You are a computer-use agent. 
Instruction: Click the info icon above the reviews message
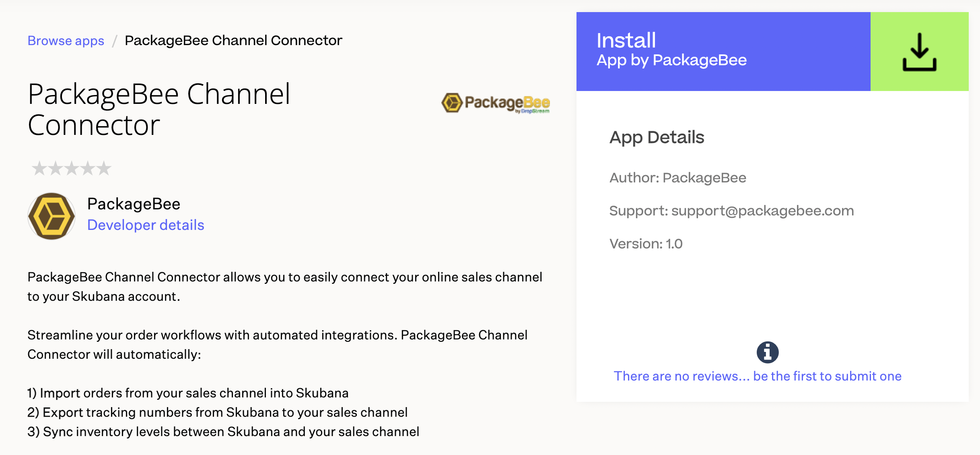pyautogui.click(x=768, y=352)
